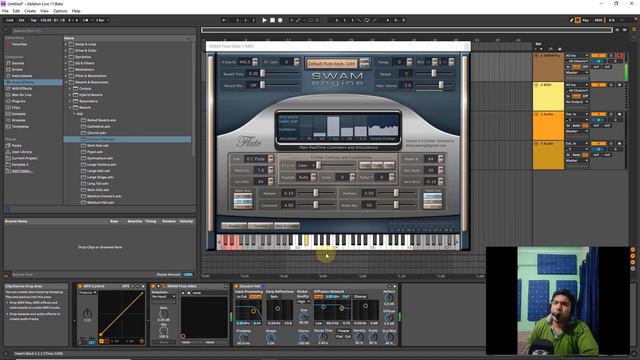Expand the Corpus device
Screen dimensions: 640x360
(70, 89)
